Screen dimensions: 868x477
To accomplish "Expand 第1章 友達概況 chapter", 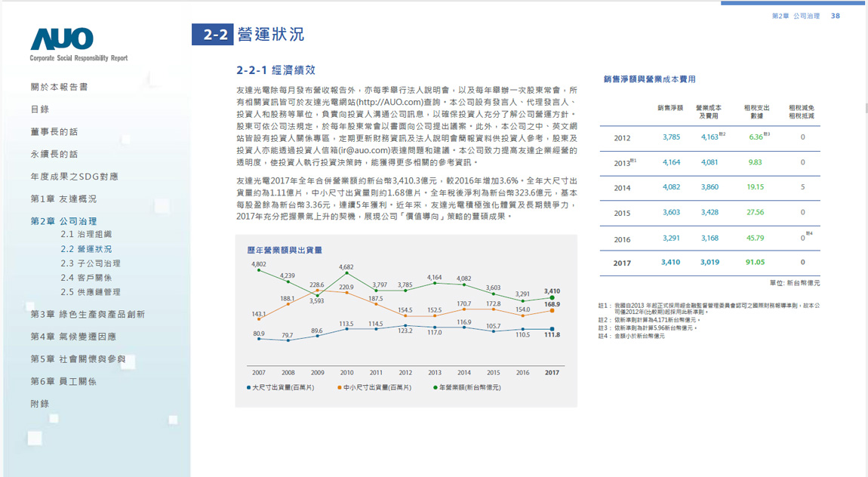I will tap(63, 198).
